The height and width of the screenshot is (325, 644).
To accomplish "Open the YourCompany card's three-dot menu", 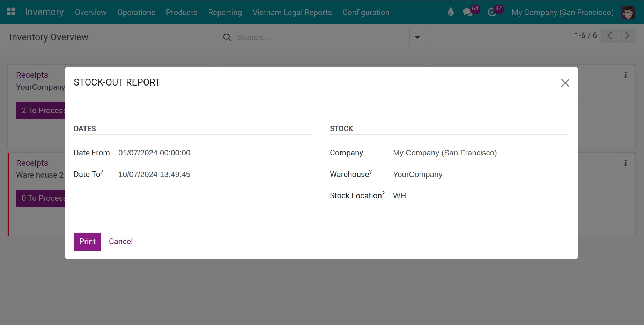I will (x=626, y=75).
